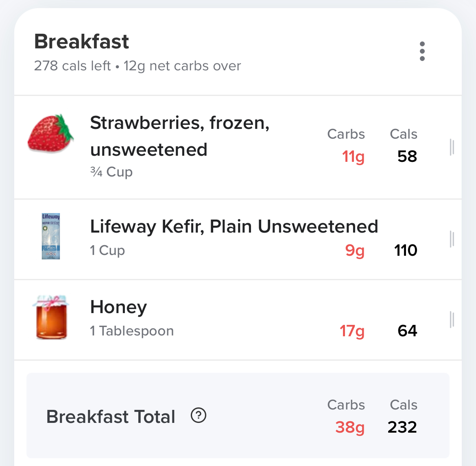476x466 pixels.
Task: Tap the Lifeway Kefir carton image
Action: point(51,236)
